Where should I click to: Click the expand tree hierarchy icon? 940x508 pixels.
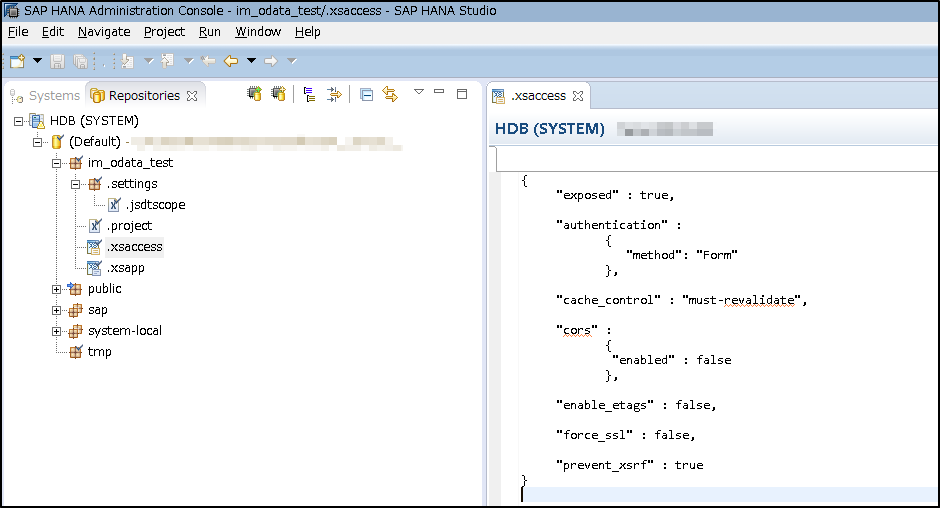pos(309,94)
